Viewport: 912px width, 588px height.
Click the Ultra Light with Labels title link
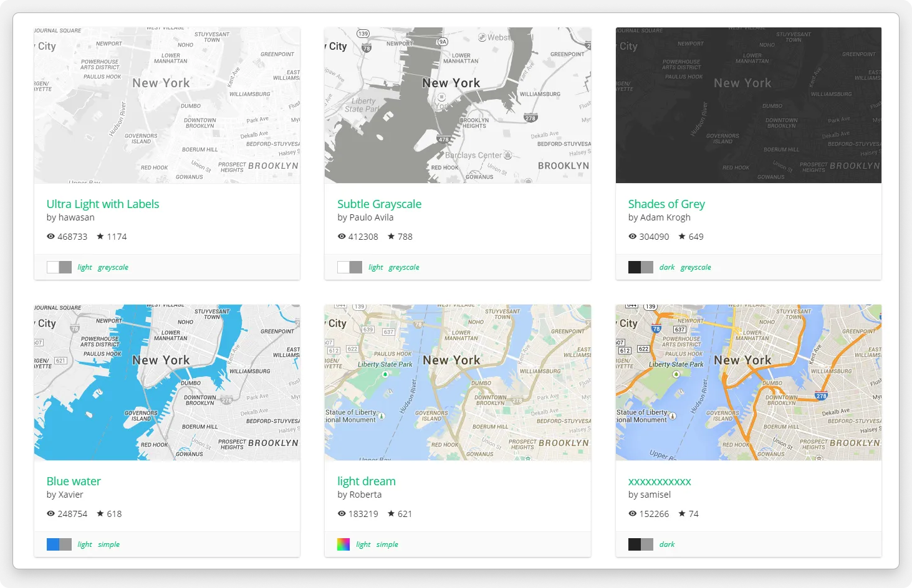coord(103,204)
